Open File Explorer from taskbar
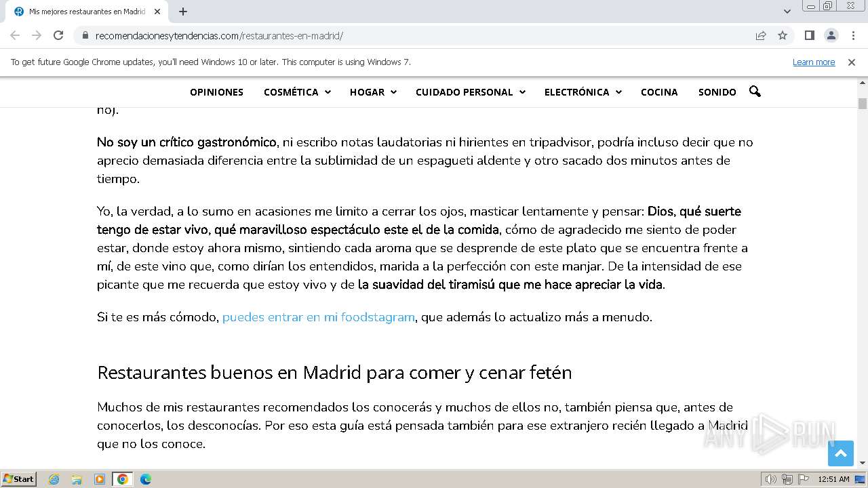Screen dimensions: 868x488 click(77, 479)
